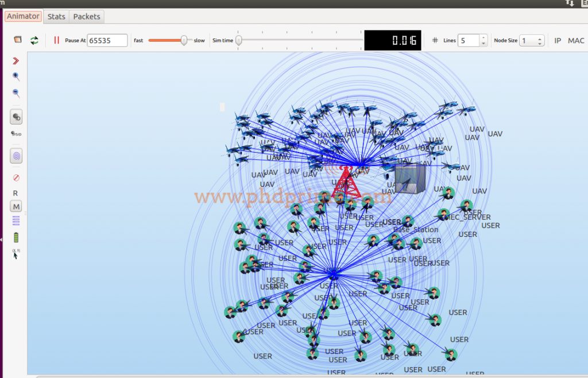This screenshot has height=378, width=588.
Task: Increase Lines value with the spinner arrow
Action: (x=483, y=37)
